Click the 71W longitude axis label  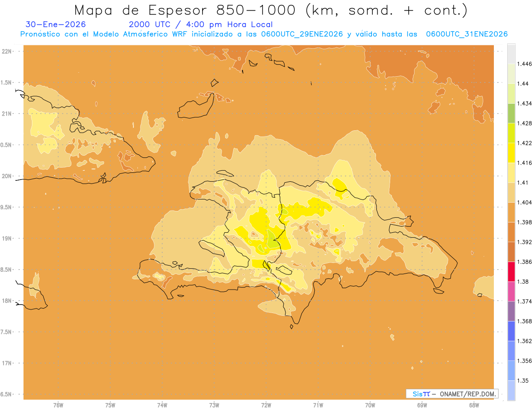click(318, 405)
